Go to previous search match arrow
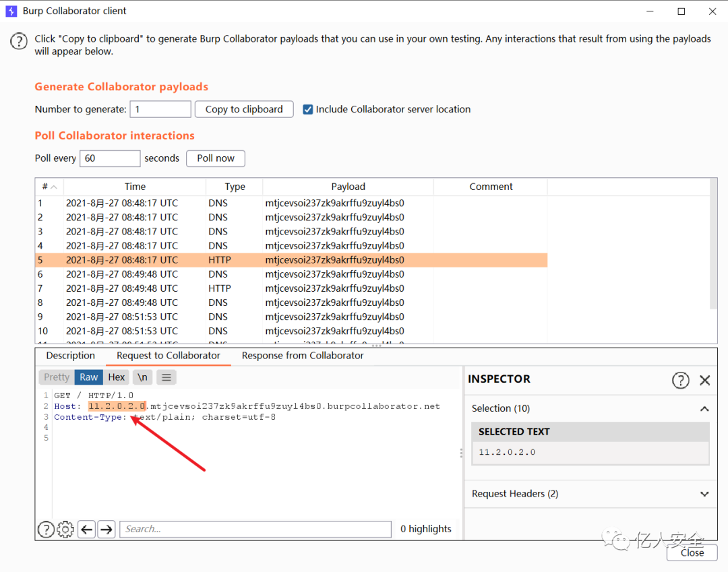Image resolution: width=728 pixels, height=572 pixels. click(x=87, y=529)
